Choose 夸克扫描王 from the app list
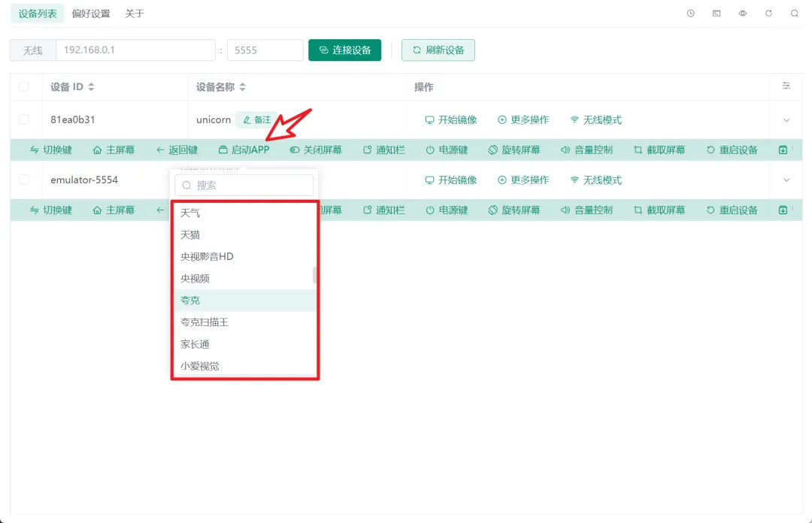 pos(205,322)
